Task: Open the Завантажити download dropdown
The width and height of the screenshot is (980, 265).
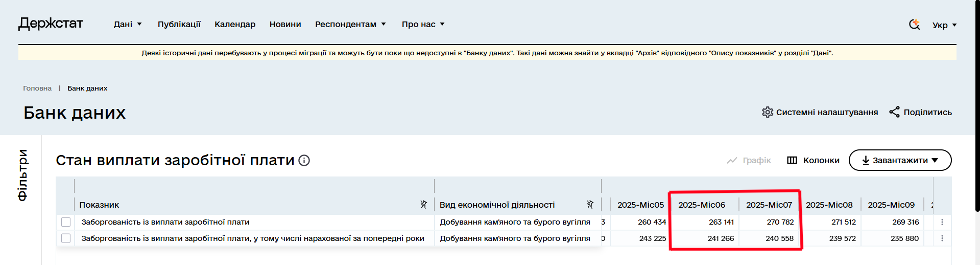Action: (900, 160)
